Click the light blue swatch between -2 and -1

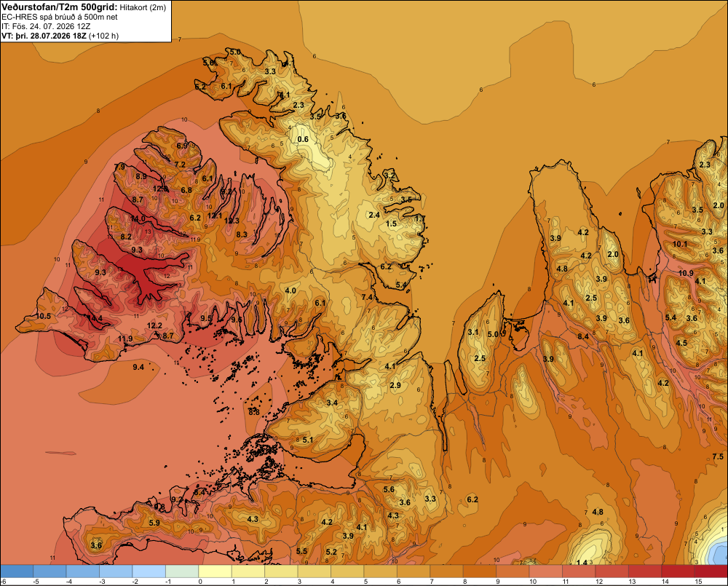coord(149,571)
